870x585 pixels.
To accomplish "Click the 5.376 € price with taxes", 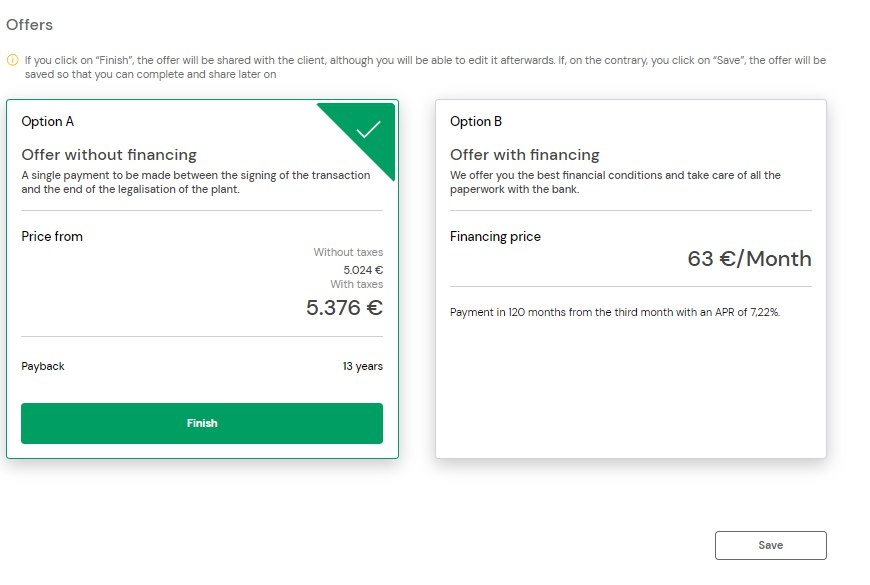I will 345,307.
